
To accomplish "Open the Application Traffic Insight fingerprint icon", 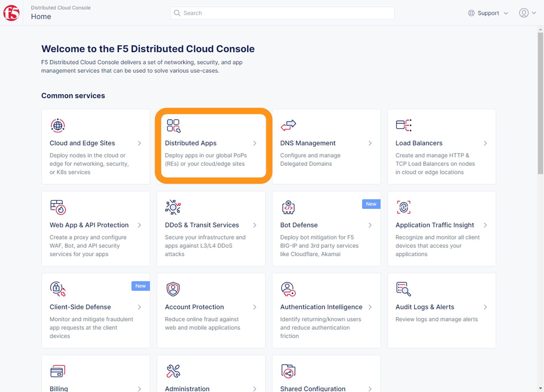I will point(404,207).
